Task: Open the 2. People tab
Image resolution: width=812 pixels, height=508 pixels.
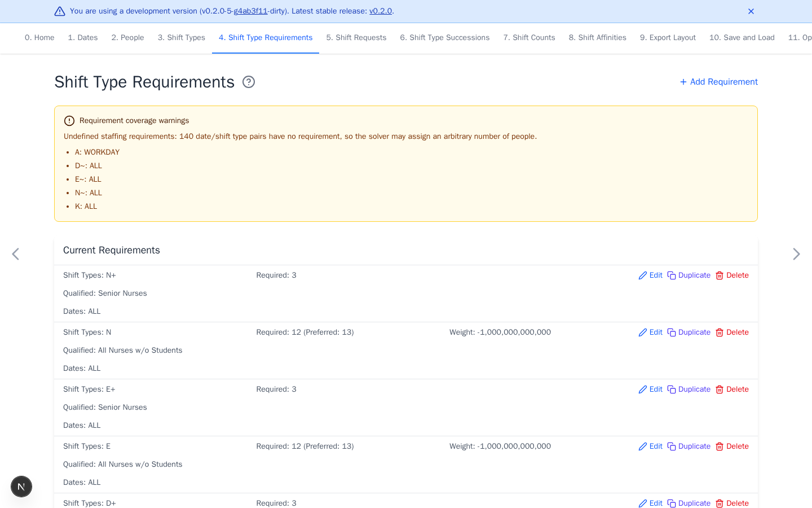Action: coord(128,38)
